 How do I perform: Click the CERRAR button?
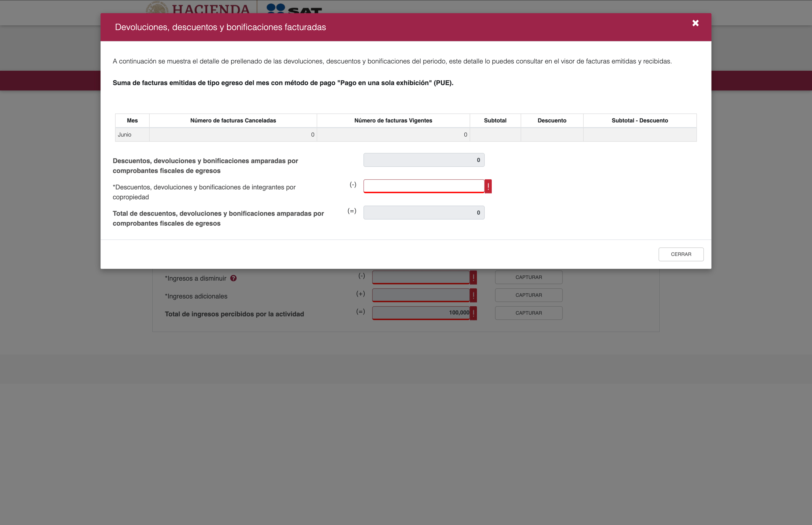point(681,254)
